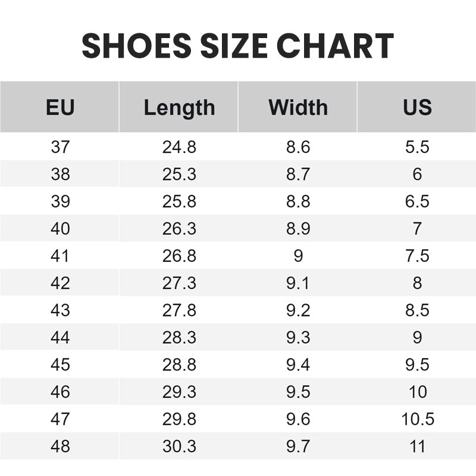Click length value 26.3
The width and height of the screenshot is (476, 476).
[x=179, y=228]
